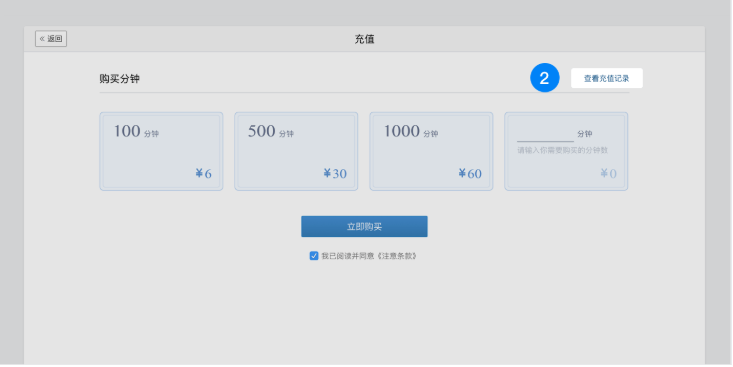Select the 100 分钟 package card

coord(161,151)
